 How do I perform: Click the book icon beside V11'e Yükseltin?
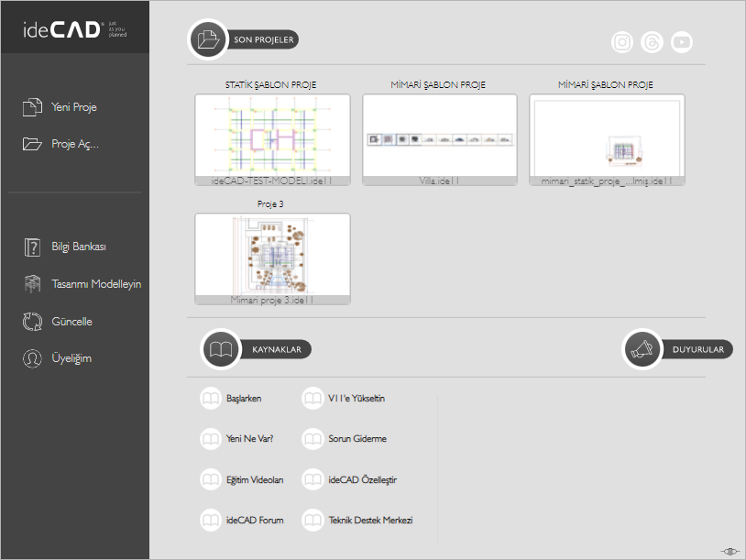(x=313, y=399)
